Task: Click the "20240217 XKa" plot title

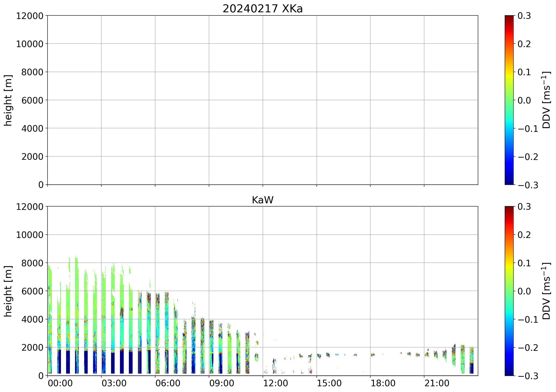Action: 262,9
